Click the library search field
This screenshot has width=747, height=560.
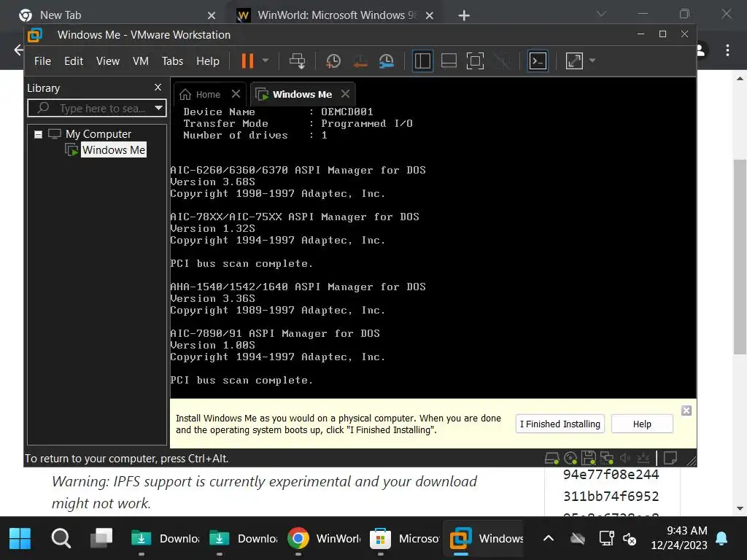click(96, 108)
